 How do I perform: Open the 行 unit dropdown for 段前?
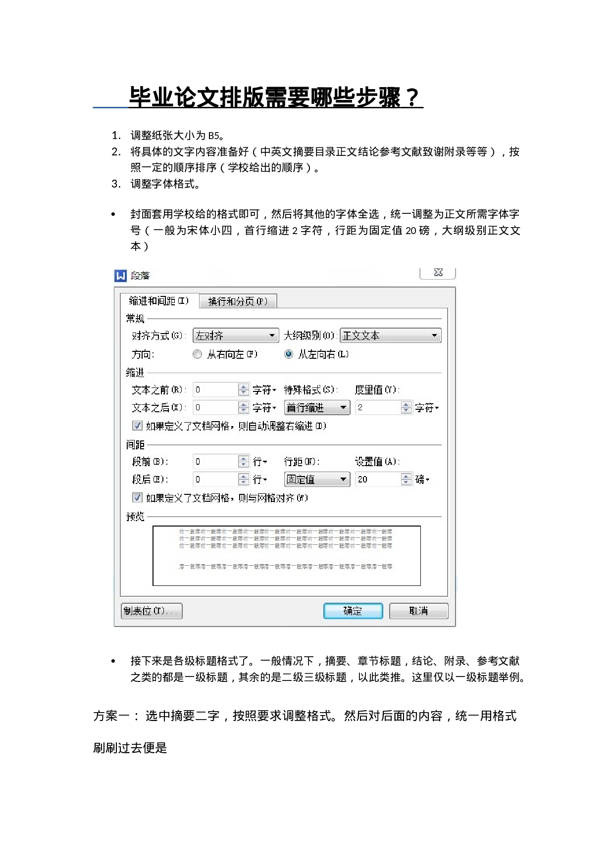(x=260, y=462)
